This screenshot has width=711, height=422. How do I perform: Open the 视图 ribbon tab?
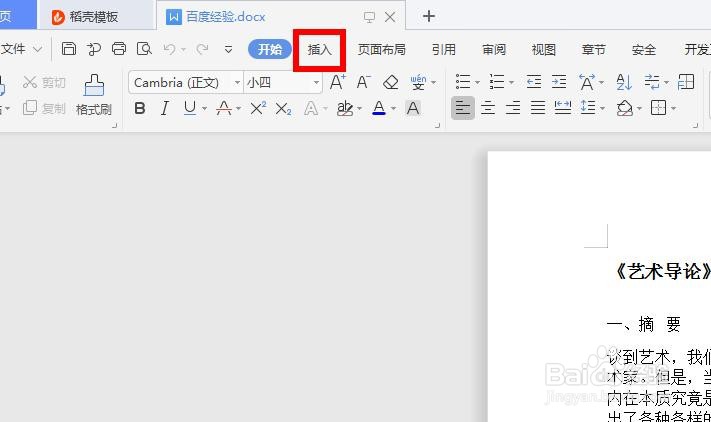[x=544, y=49]
